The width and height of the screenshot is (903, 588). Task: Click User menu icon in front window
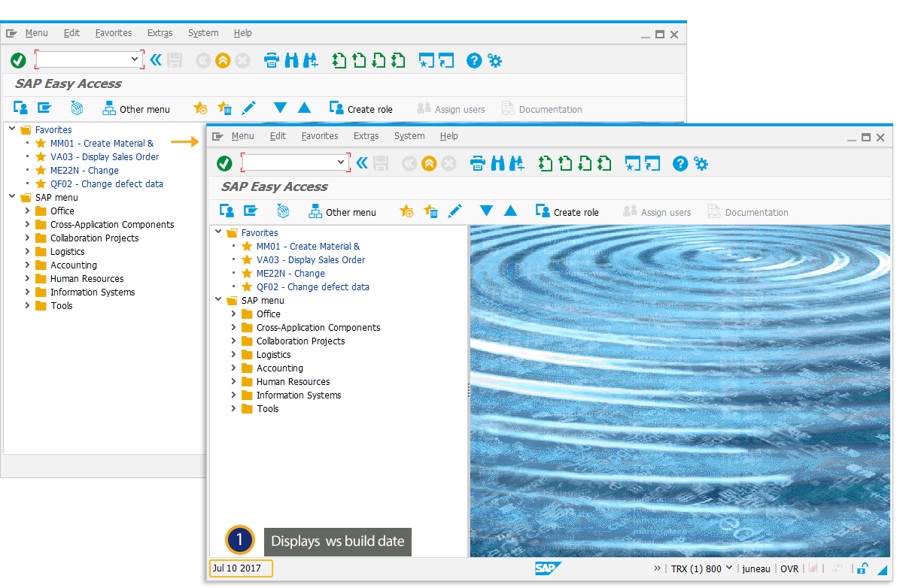click(x=227, y=211)
